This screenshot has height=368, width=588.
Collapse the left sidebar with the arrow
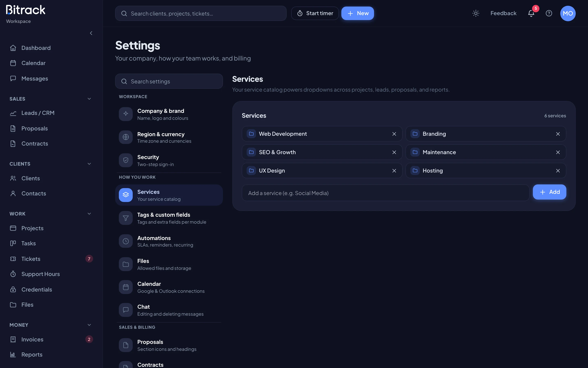[x=91, y=33]
